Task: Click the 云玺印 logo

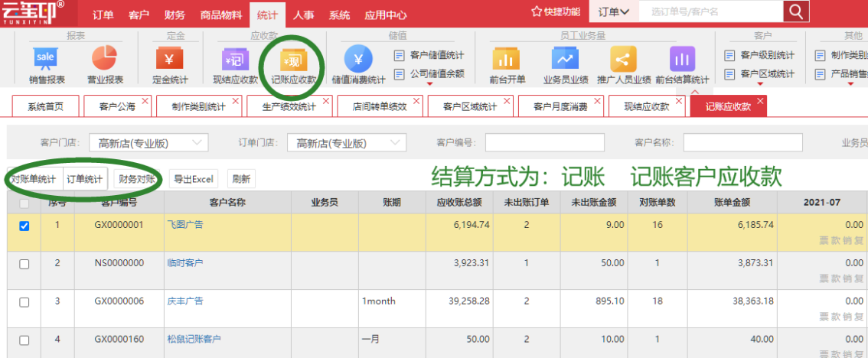Action: click(x=33, y=12)
